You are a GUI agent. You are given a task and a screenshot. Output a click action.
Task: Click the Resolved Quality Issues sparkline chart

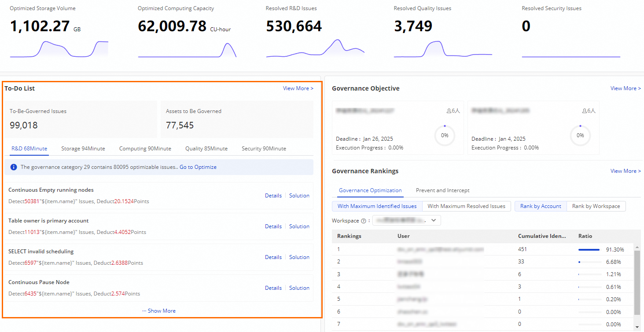tap(443, 49)
